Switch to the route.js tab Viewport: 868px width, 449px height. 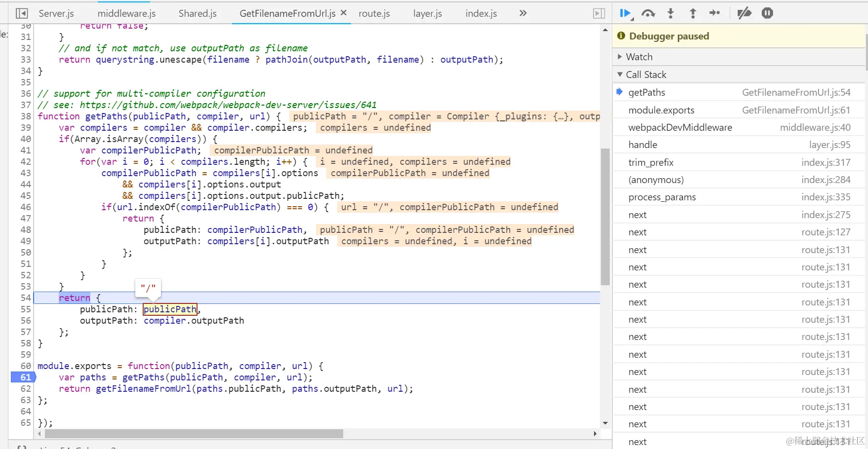point(374,13)
